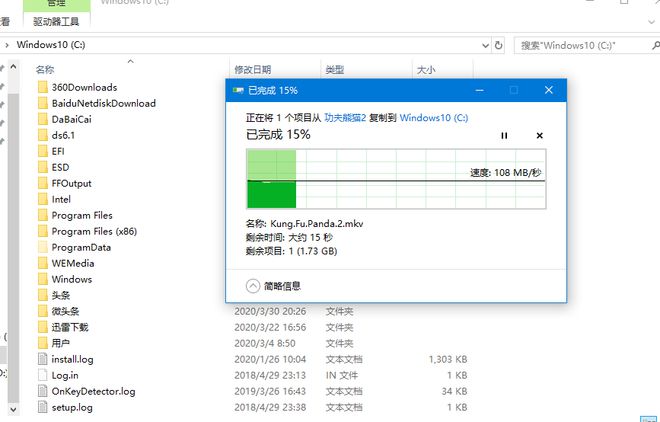Screen dimensions: 660x422
Task: Open address bar history dropdown
Action: pyautogui.click(x=485, y=45)
